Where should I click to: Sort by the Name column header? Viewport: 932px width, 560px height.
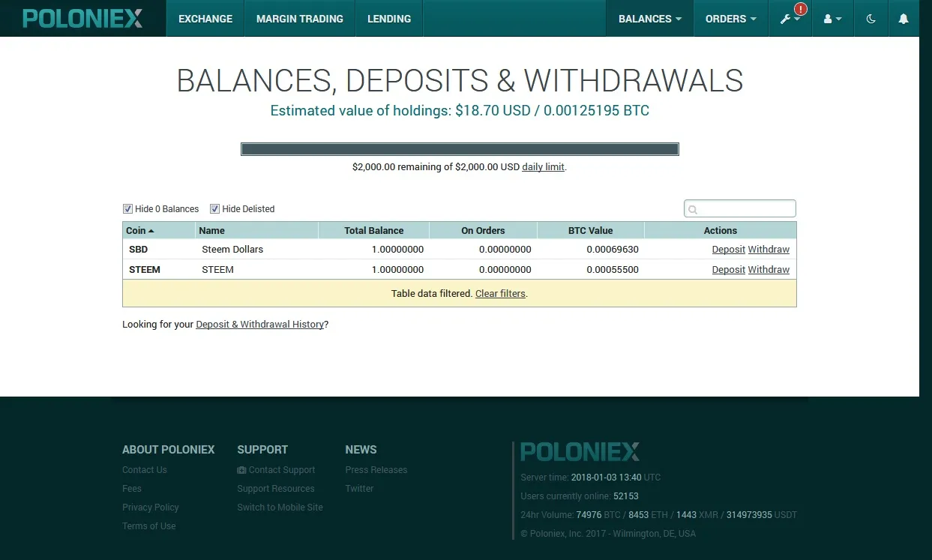click(256, 230)
